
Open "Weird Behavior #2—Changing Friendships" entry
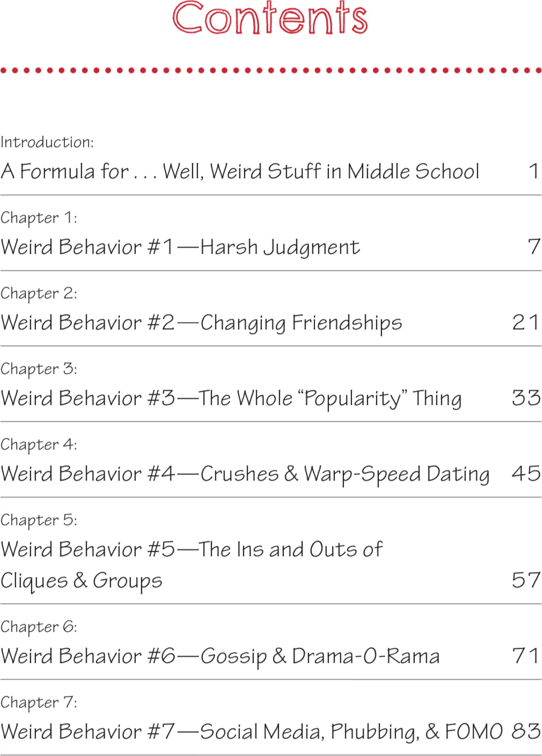click(201, 323)
